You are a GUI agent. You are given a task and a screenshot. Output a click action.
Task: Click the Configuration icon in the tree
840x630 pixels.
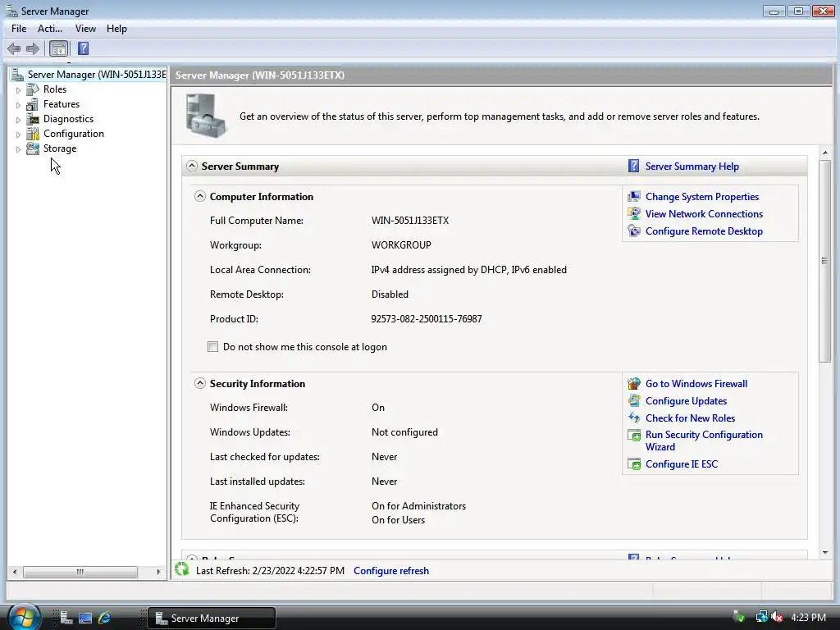[x=33, y=134]
